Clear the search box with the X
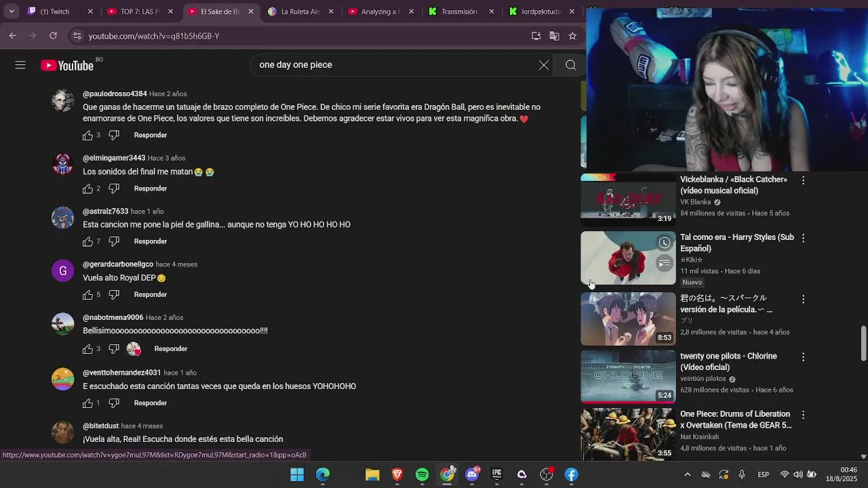The height and width of the screenshot is (488, 868). [x=544, y=65]
